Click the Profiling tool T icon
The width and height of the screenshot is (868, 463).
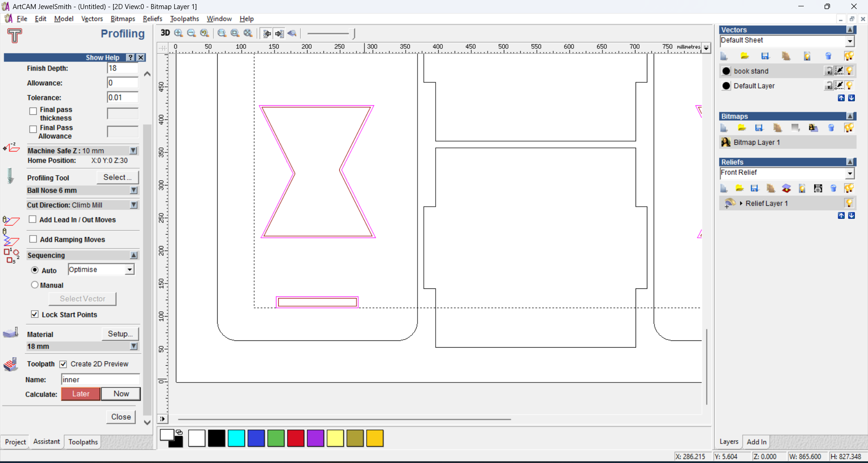click(14, 35)
